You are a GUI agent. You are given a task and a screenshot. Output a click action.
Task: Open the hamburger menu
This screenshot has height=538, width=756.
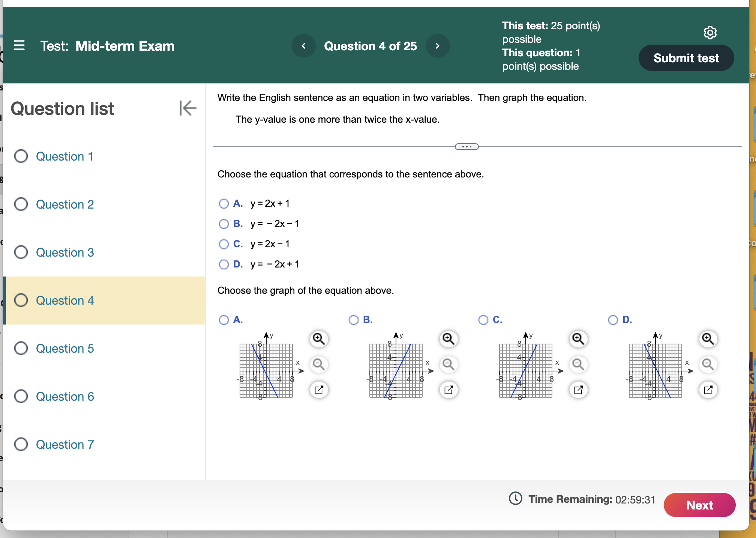click(x=20, y=46)
